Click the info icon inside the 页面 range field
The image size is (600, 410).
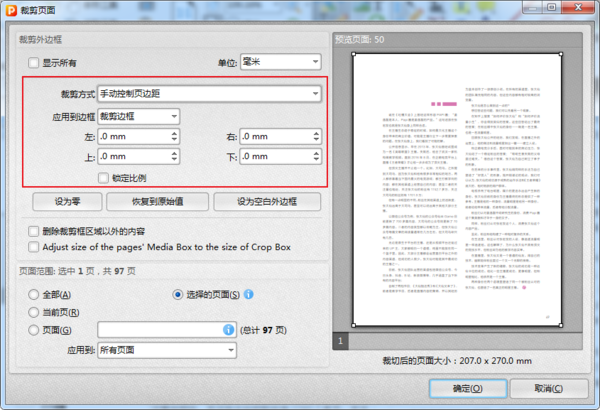[x=228, y=330]
